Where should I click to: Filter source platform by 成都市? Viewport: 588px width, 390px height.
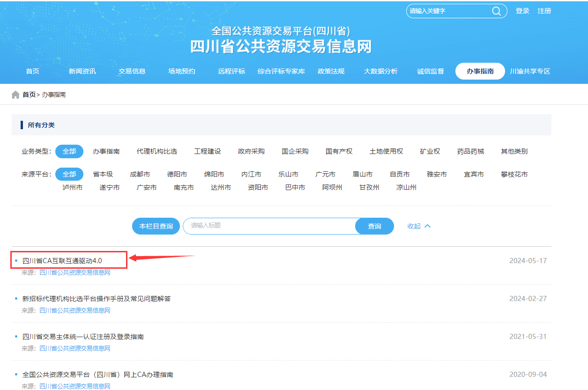pyautogui.click(x=140, y=174)
